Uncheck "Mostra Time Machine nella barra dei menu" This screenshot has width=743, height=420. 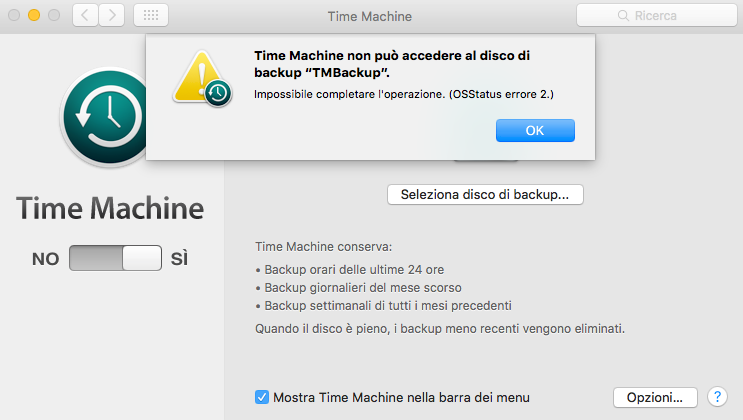pos(262,397)
